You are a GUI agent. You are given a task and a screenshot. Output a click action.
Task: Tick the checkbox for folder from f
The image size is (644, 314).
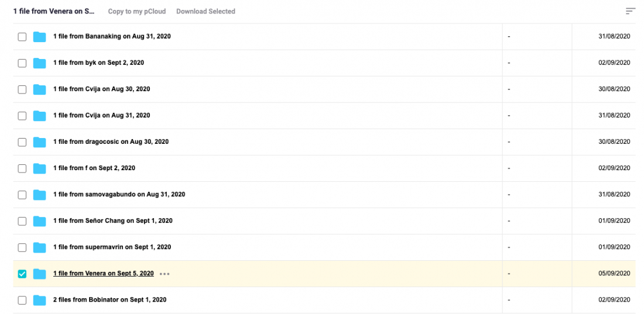click(22, 168)
